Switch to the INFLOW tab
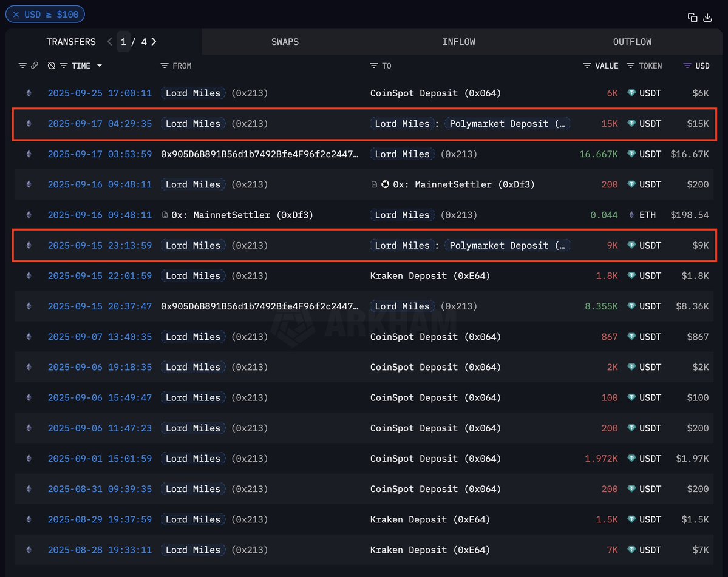Viewport: 728px width, 577px height. click(458, 42)
